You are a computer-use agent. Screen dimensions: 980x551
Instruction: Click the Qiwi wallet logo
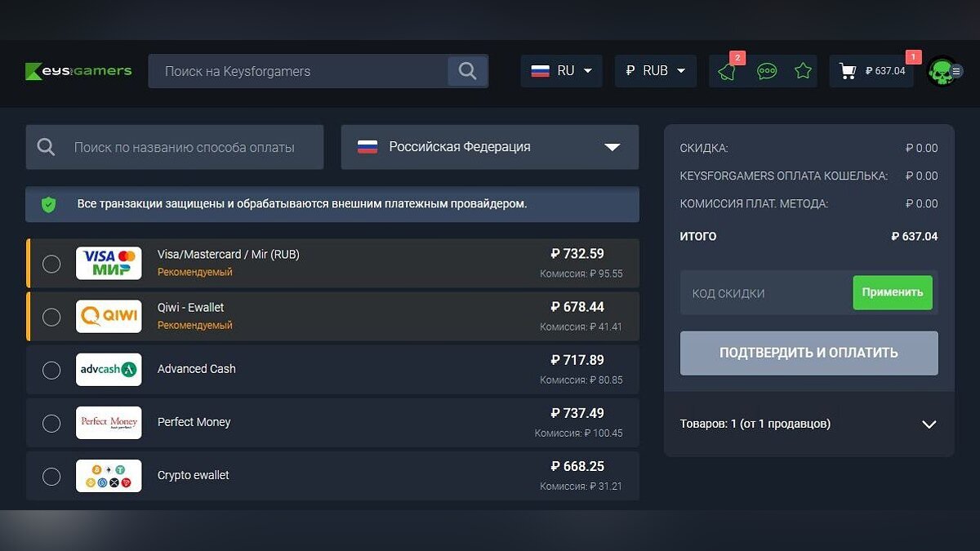pos(109,316)
